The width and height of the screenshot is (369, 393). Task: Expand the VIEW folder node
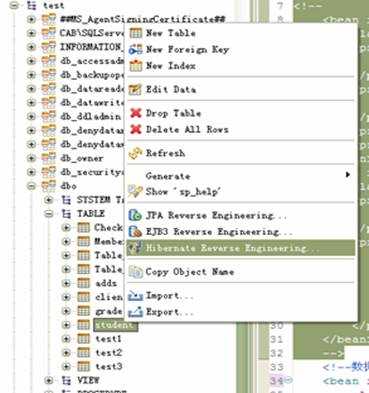(49, 380)
